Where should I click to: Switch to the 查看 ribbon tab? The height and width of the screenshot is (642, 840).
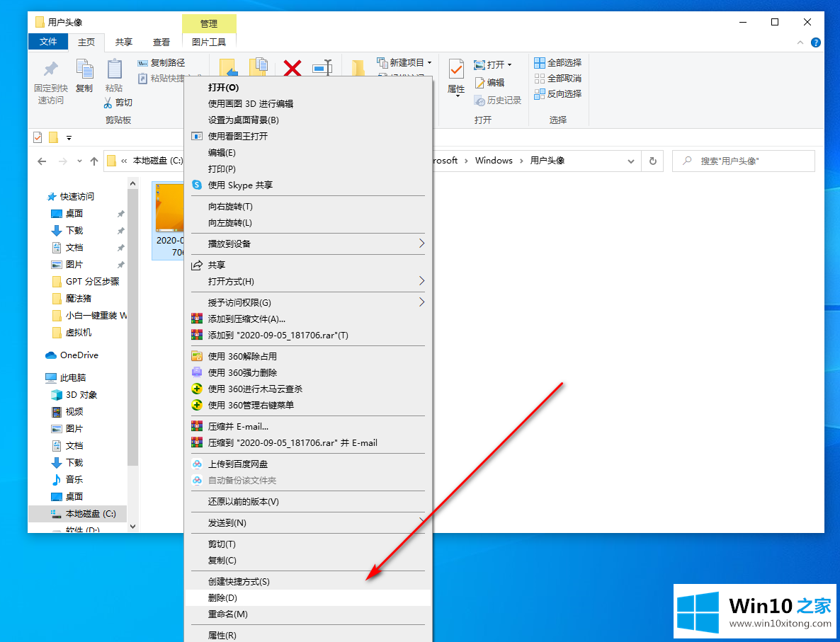pyautogui.click(x=161, y=42)
